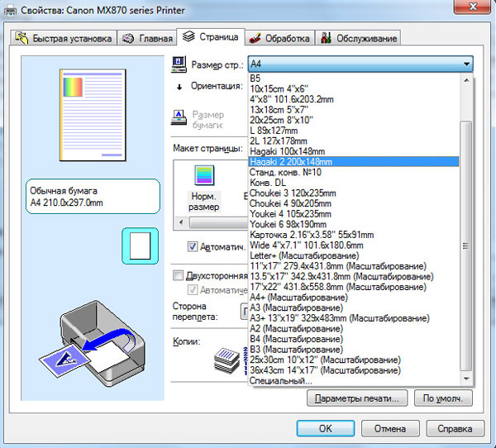The image size is (496, 448).
Task: Select A2 (Масштабирование)
Action: pyautogui.click(x=354, y=329)
